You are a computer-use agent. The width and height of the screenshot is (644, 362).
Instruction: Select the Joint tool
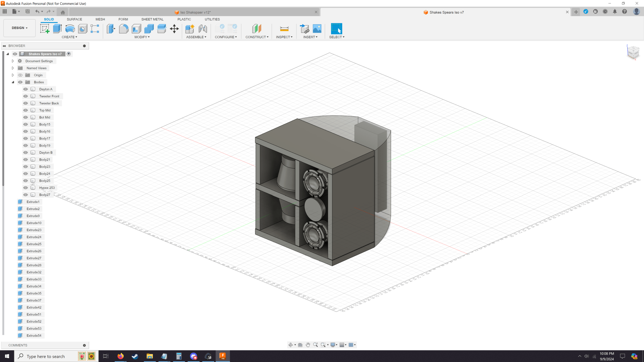tap(203, 29)
